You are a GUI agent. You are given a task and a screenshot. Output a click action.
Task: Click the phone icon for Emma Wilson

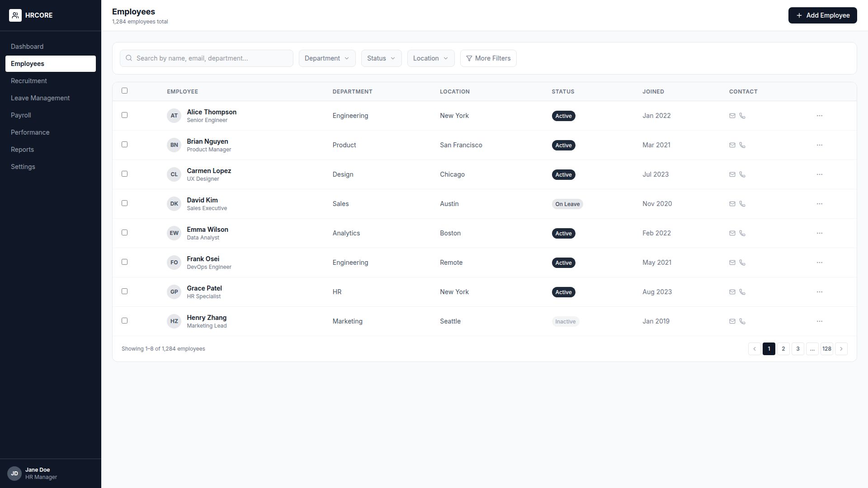click(x=742, y=233)
